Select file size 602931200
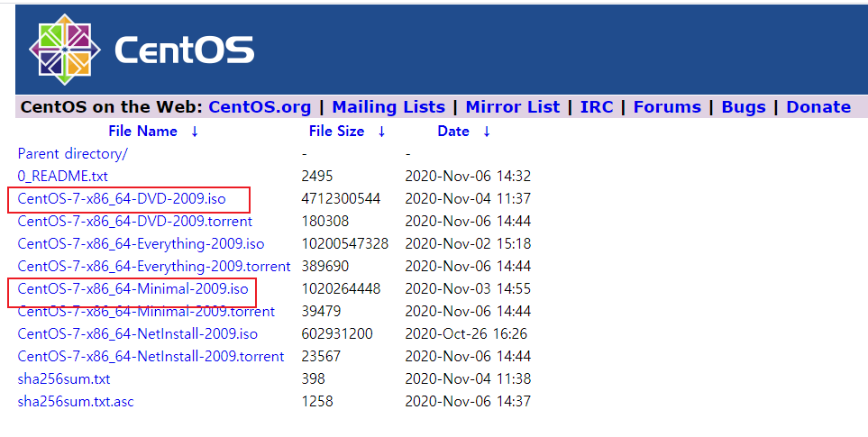 coord(337,334)
